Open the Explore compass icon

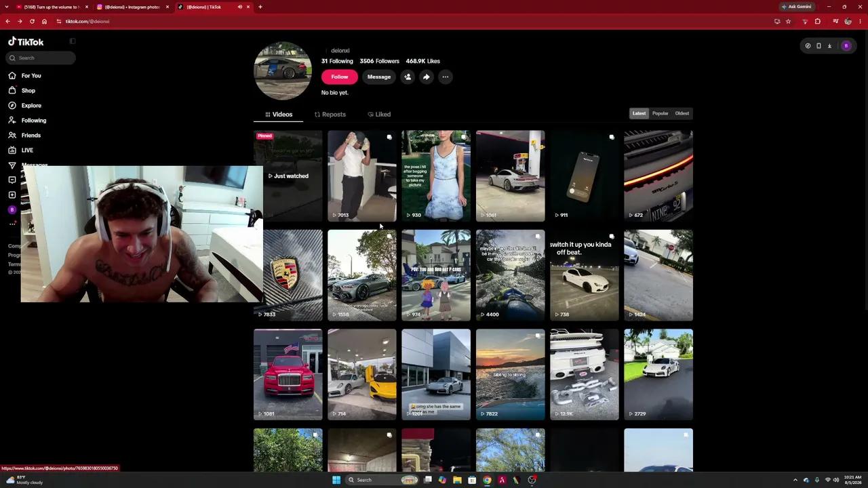click(12, 105)
